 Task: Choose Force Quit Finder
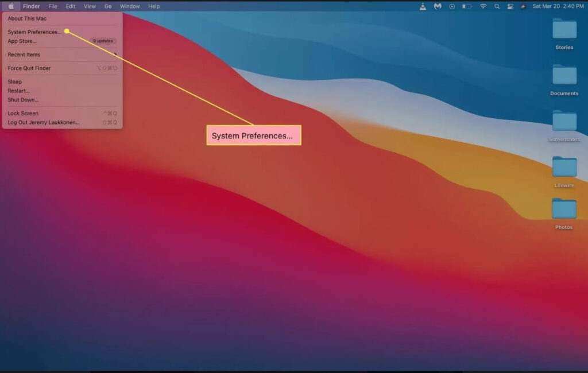pos(62,68)
